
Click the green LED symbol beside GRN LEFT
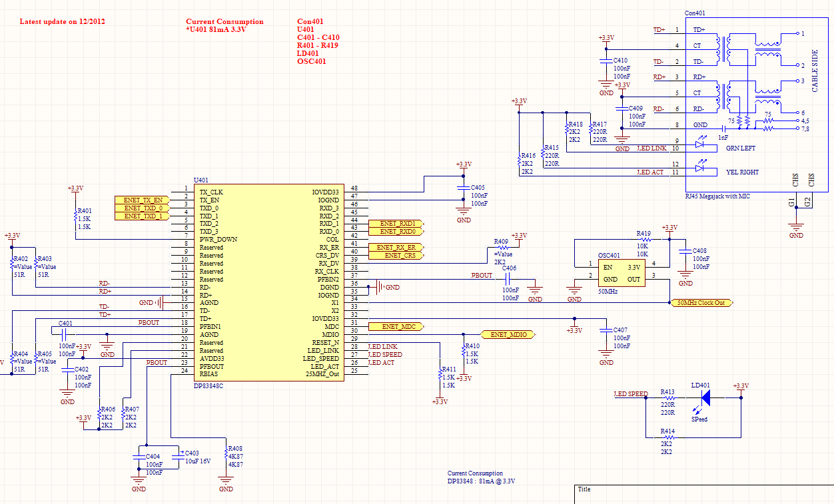click(700, 144)
